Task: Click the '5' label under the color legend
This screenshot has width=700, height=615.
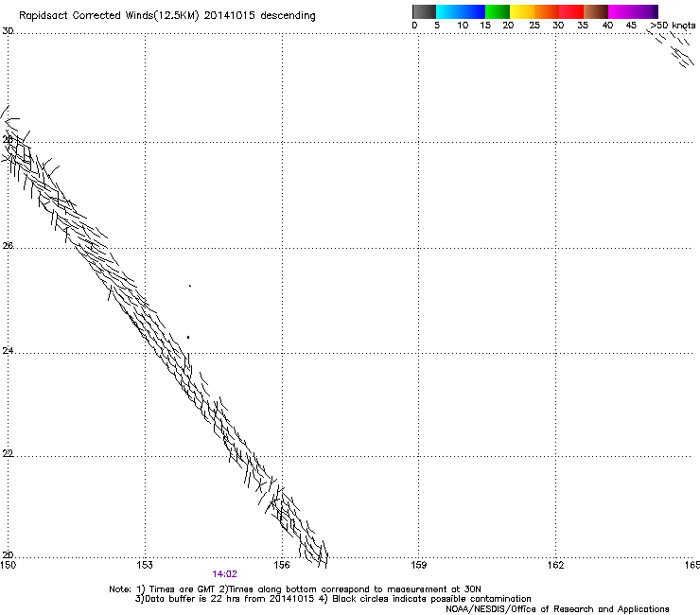Action: [x=437, y=25]
